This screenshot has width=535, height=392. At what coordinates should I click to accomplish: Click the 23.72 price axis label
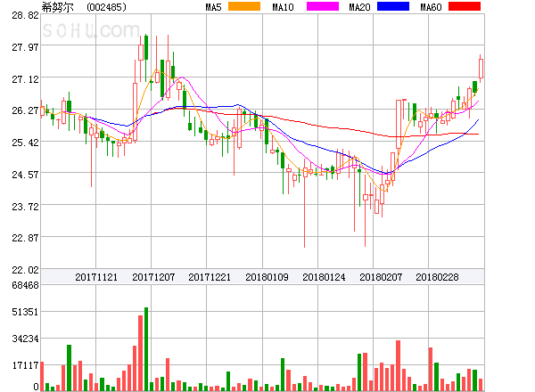[x=25, y=207]
